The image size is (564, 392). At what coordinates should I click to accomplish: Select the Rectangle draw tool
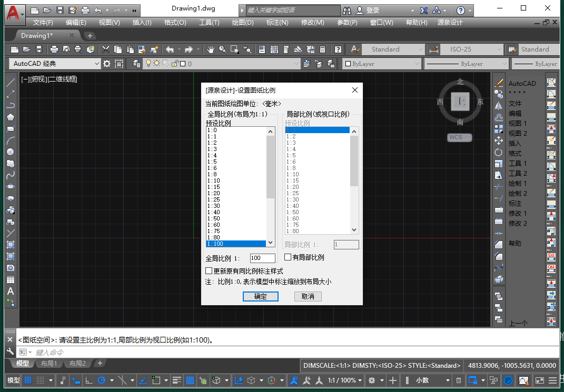pyautogui.click(x=11, y=129)
